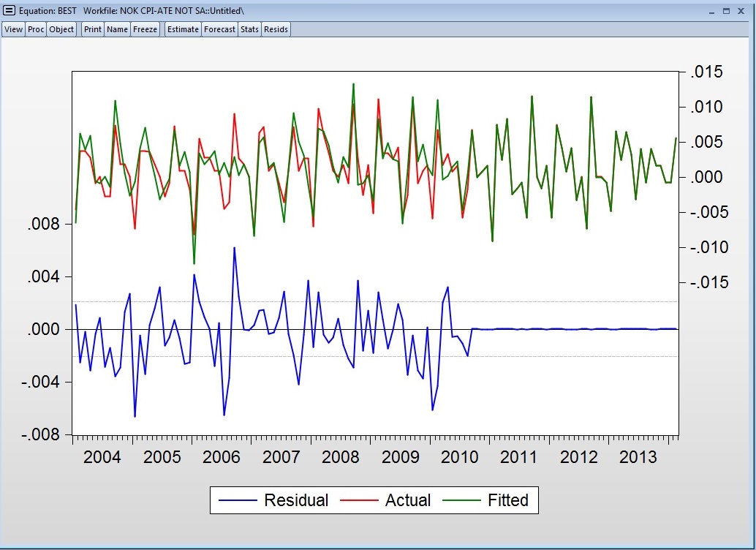
Task: Select the green Fitted legend line
Action: (461, 500)
